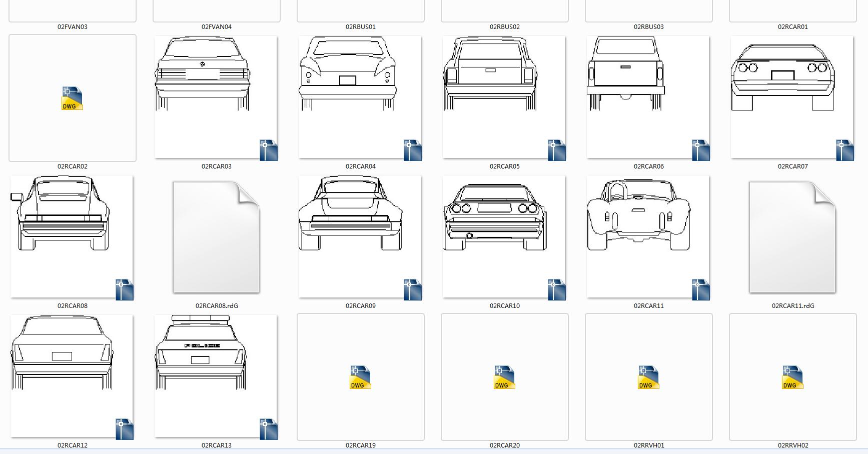Click the file name label 02RCAR13
This screenshot has height=454, width=868.
pyautogui.click(x=217, y=445)
